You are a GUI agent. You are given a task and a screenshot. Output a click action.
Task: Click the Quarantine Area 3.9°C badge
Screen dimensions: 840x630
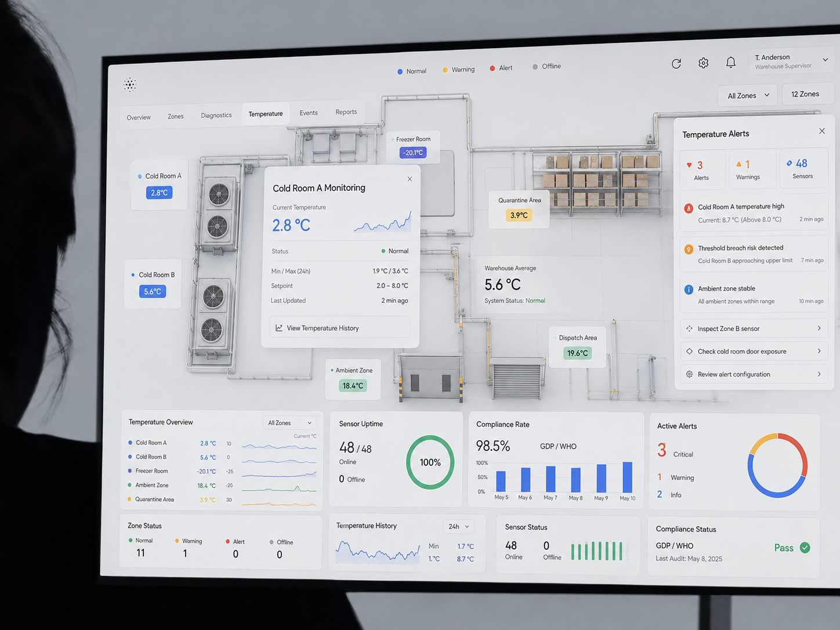[x=519, y=215]
